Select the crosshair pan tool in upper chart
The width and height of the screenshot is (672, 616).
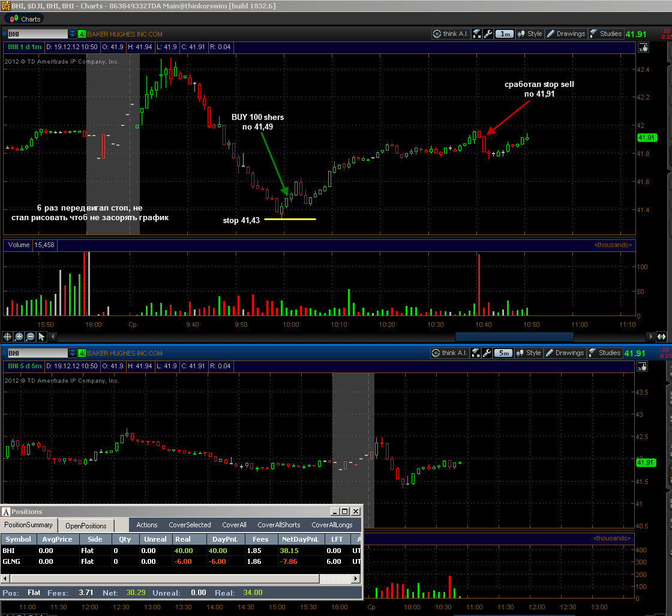(7, 336)
